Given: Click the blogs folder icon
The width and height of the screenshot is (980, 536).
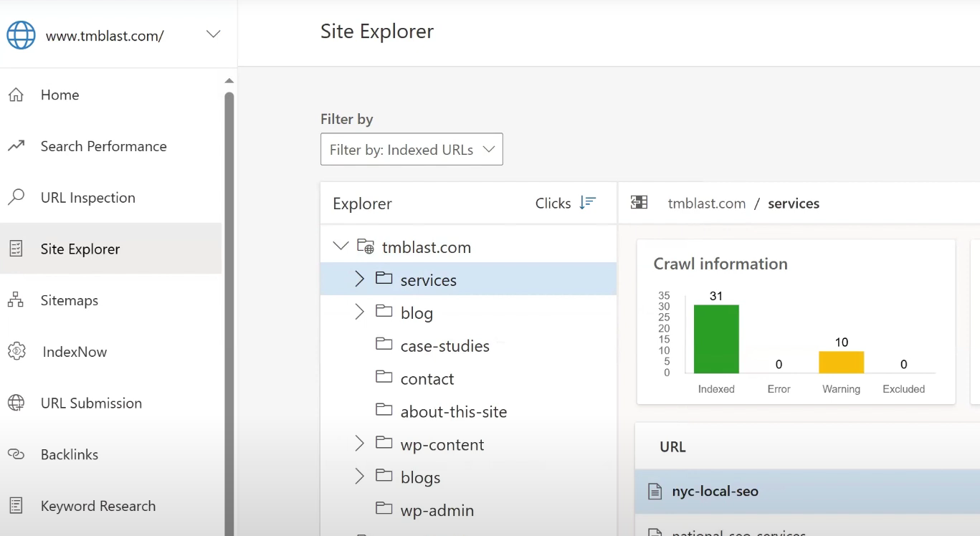Looking at the screenshot, I should pos(384,476).
